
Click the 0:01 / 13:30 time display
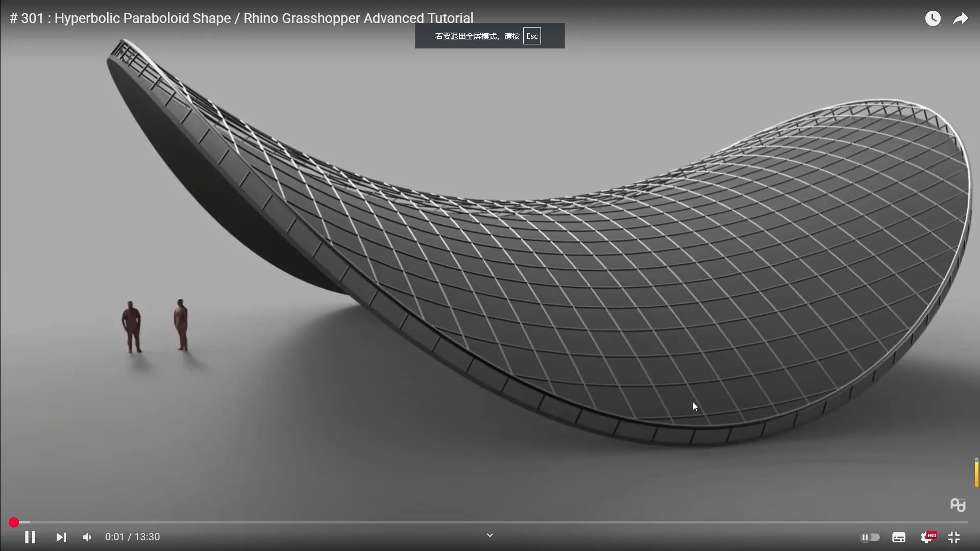pos(132,537)
